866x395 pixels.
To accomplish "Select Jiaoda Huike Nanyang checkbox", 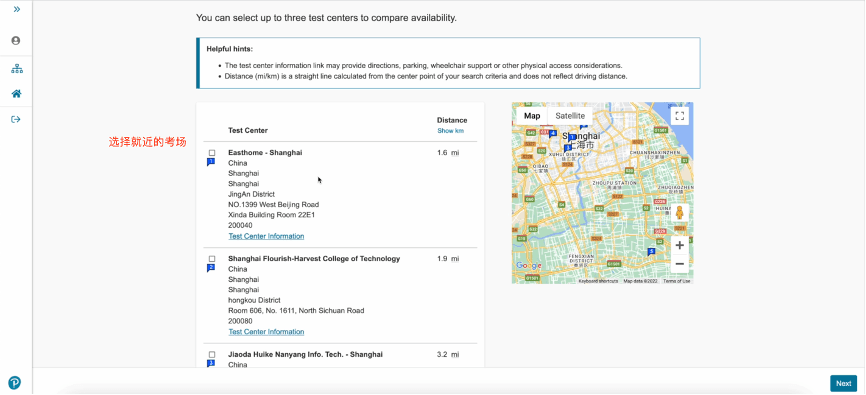I will 212,355.
